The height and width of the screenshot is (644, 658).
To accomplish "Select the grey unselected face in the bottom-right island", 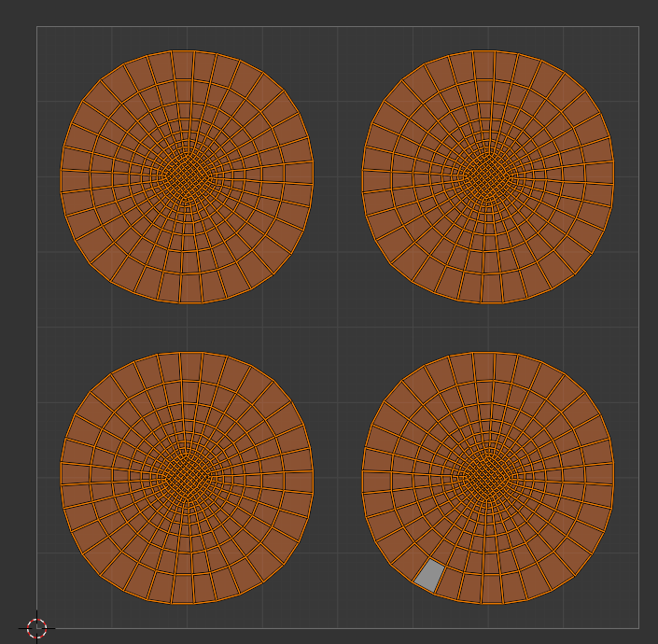I will click(429, 575).
